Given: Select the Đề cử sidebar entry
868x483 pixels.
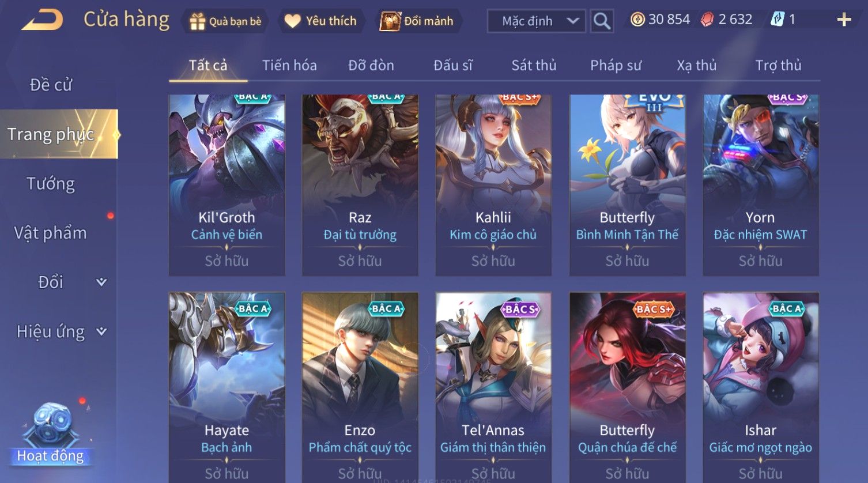Looking at the screenshot, I should pos(51,85).
